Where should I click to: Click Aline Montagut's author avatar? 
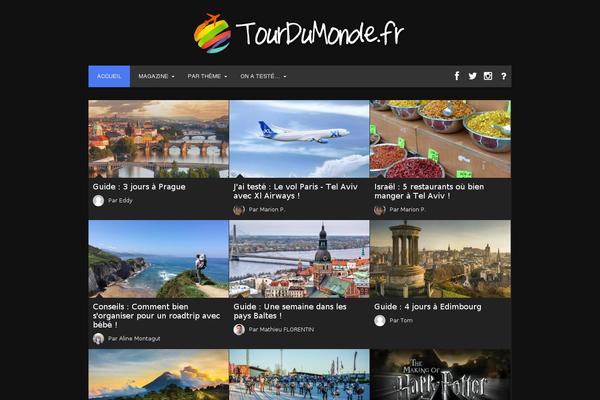(98, 338)
